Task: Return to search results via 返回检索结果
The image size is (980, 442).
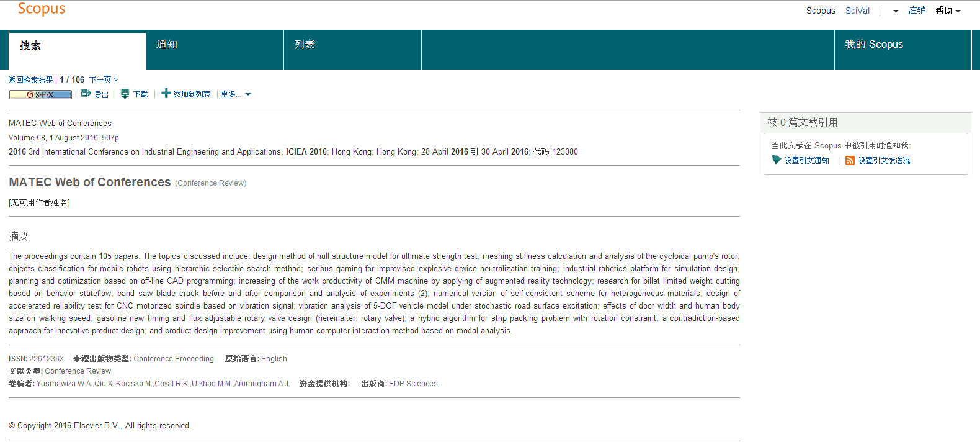Action: pos(31,80)
